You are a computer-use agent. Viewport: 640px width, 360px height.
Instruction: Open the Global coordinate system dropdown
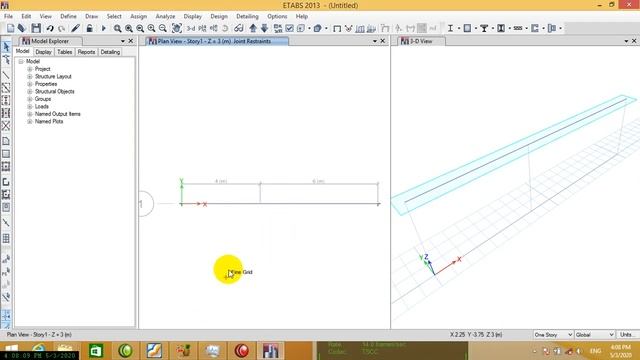coord(595,335)
